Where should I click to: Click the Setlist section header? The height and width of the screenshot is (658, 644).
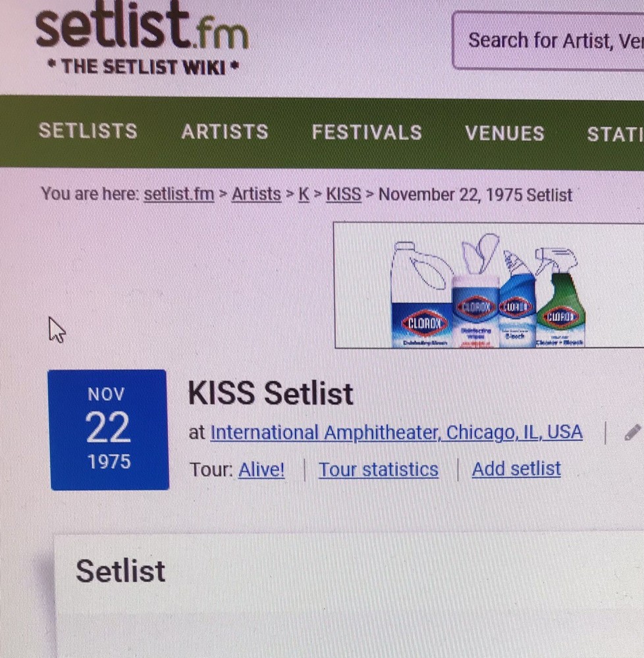[x=121, y=571]
